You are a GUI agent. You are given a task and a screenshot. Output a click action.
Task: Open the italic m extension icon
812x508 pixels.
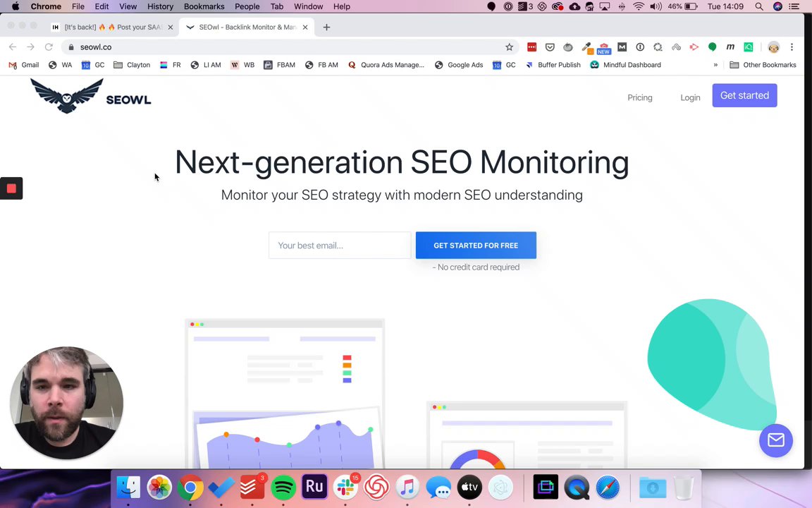point(730,47)
